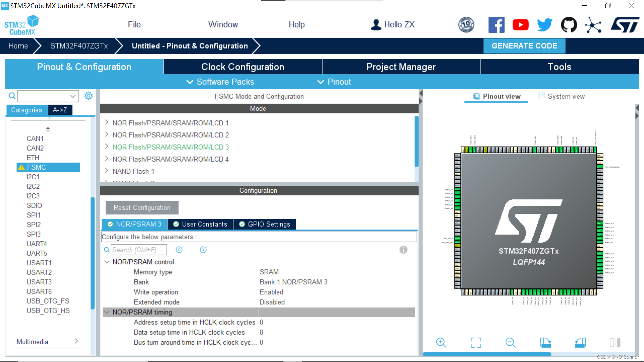Expand the NOR Flash/PSRAM/SRAM/ROM/LCD 1 mode entry
The height and width of the screenshot is (362, 644).
pos(106,123)
